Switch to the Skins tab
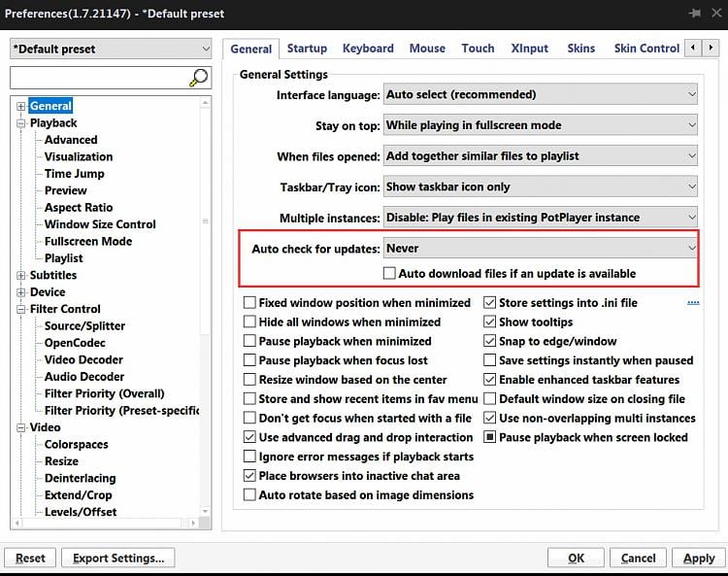This screenshot has height=576, width=728. click(x=580, y=49)
